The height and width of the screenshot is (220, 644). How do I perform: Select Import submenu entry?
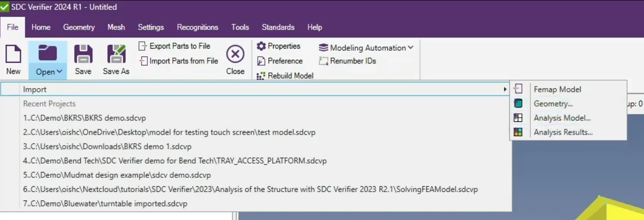click(255, 89)
